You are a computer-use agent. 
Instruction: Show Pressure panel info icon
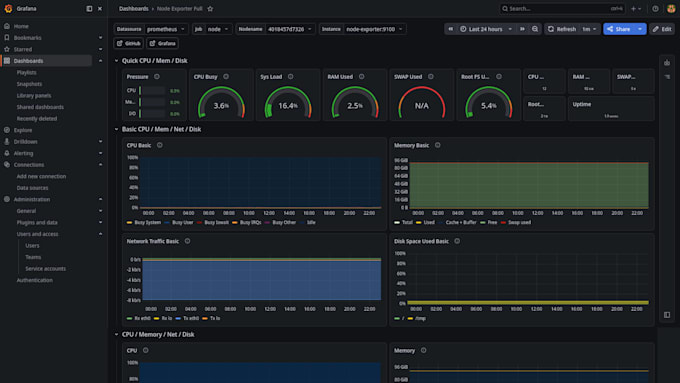coord(157,77)
